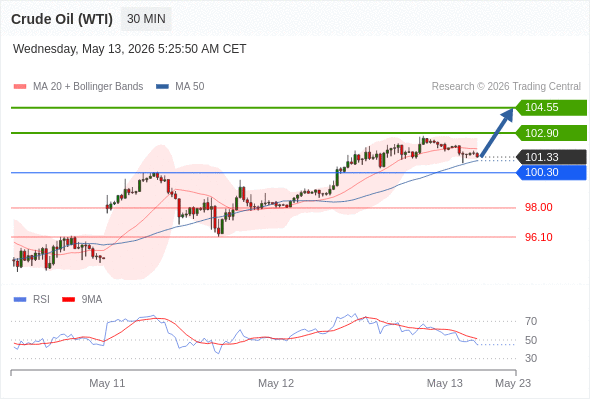The width and height of the screenshot is (590, 400).
Task: Click the 101.33 current price tag
Action: click(x=551, y=157)
